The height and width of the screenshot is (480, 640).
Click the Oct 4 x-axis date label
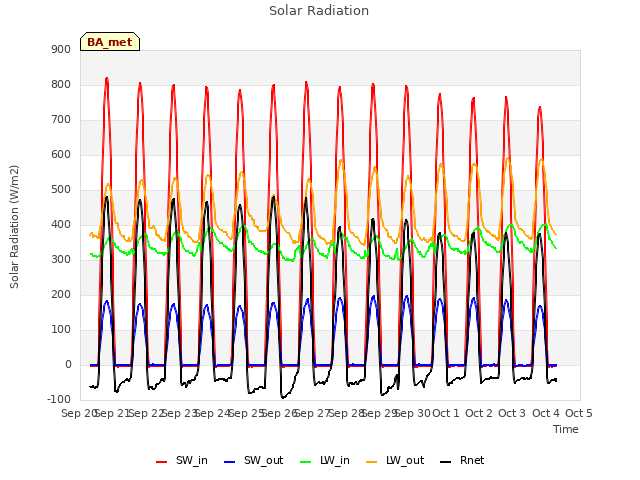click(545, 413)
